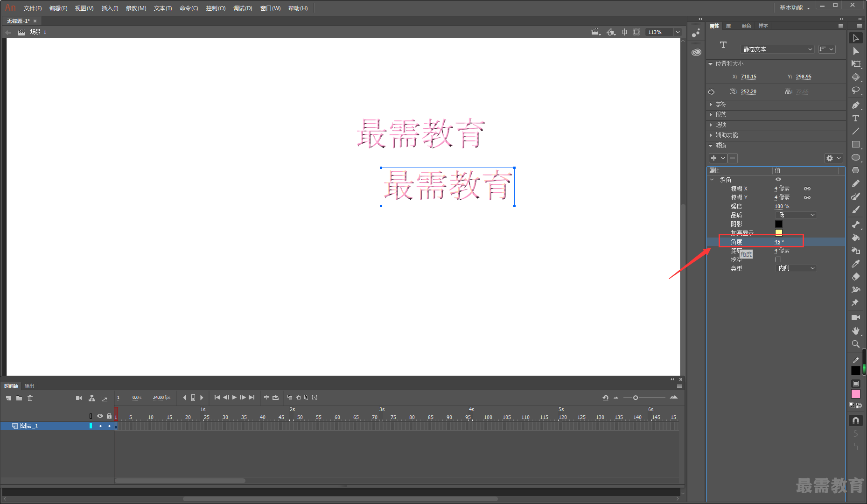Toggle lock width and height proportions

tap(711, 91)
